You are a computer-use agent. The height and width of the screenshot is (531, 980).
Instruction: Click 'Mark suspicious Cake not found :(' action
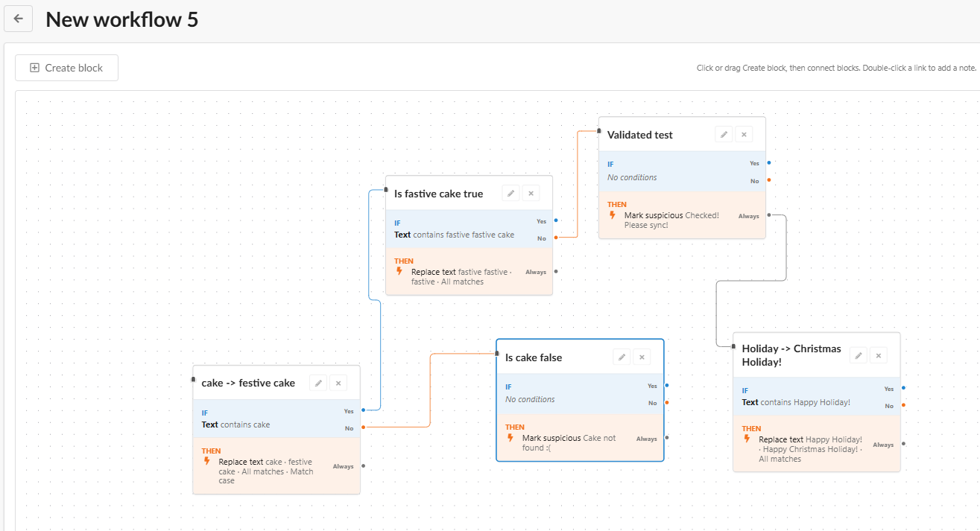569,443
